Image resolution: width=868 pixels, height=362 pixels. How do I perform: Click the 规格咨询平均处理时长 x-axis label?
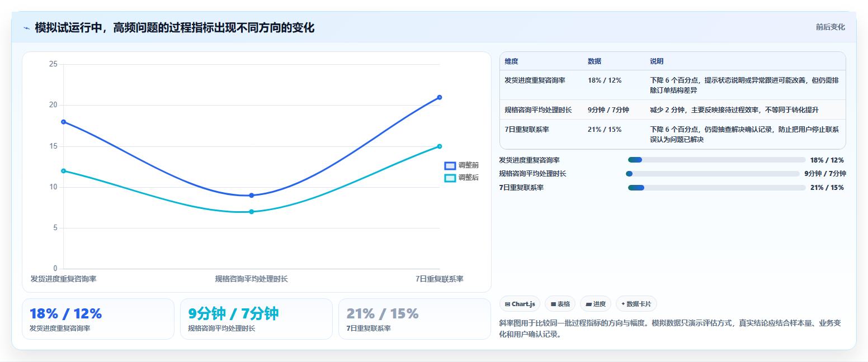(251, 279)
